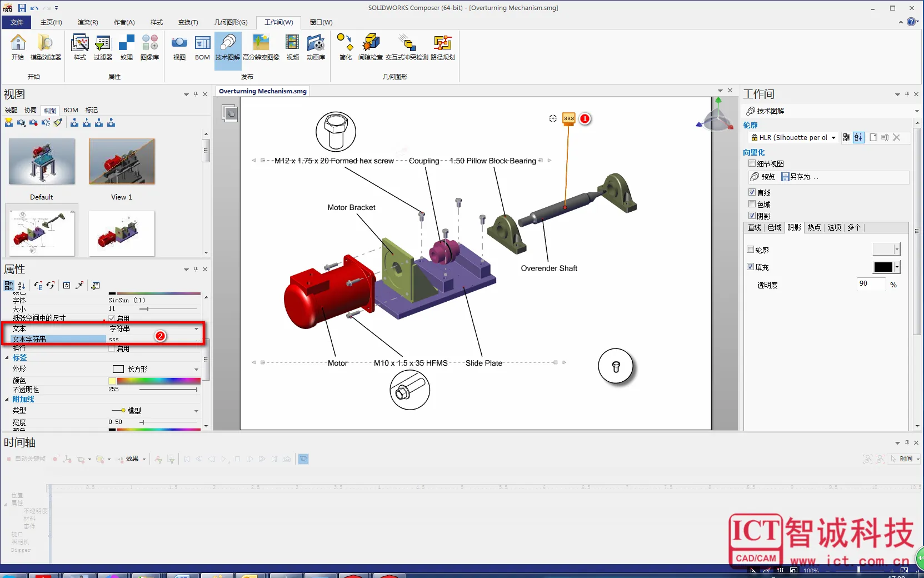
Task: Click the 颜色 label color gradient bar
Action: [x=158, y=381]
